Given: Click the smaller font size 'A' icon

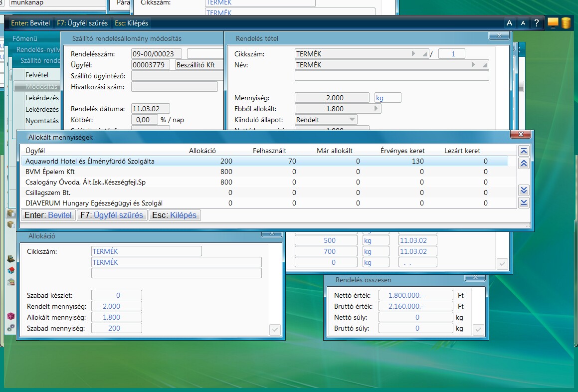Looking at the screenshot, I should pyautogui.click(x=523, y=23).
